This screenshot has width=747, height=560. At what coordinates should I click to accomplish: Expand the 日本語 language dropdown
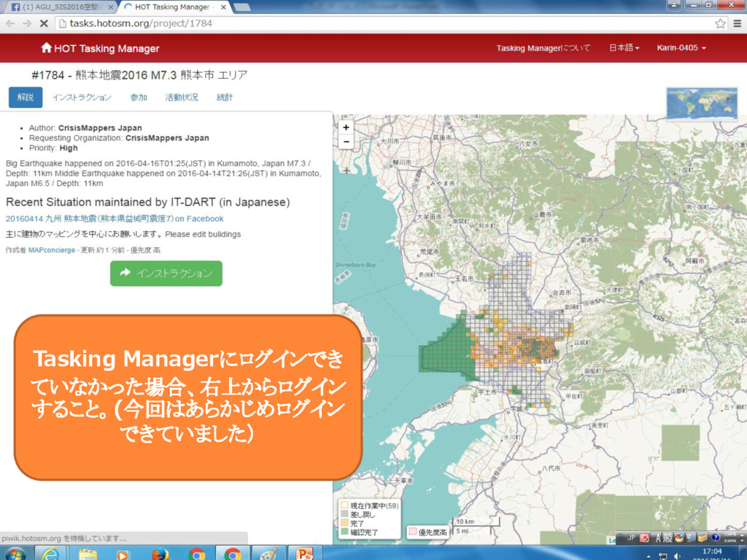(x=624, y=47)
